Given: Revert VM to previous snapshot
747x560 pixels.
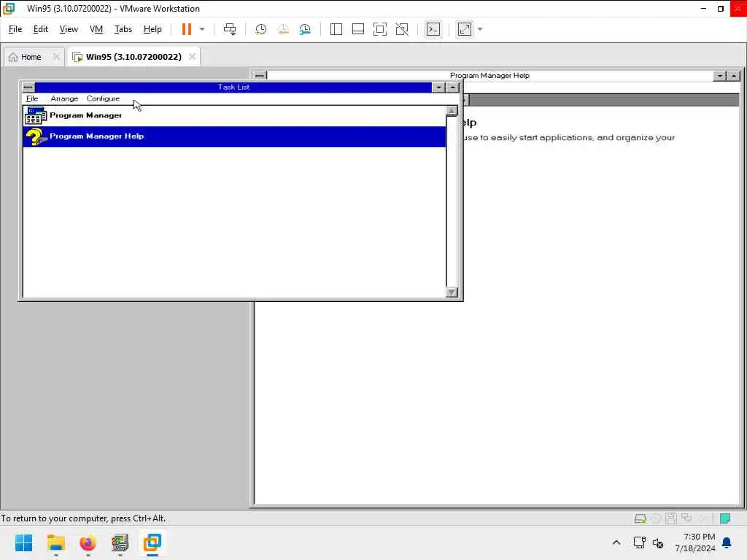Looking at the screenshot, I should point(283,29).
